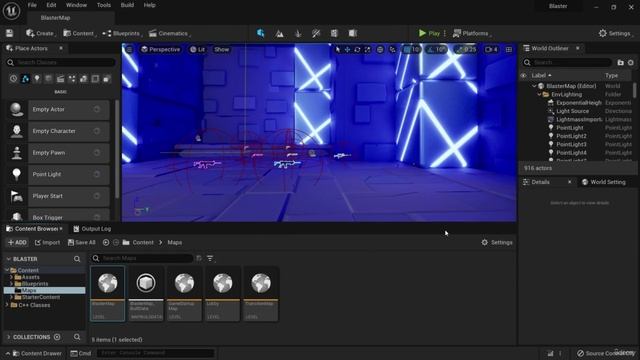Open the Edit menu
640x360 pixels.
51,5
